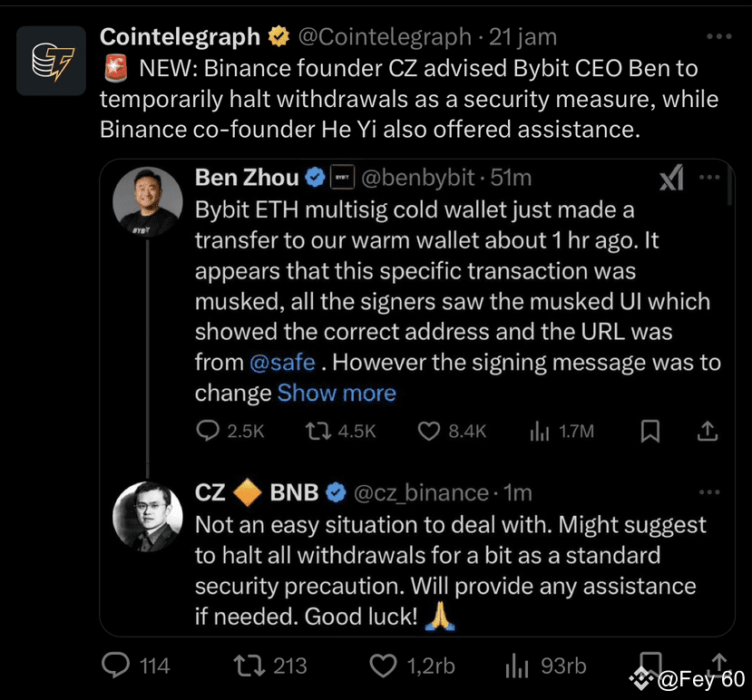The image size is (752, 700).
Task: Click CZ's profile picture
Action: tap(146, 519)
